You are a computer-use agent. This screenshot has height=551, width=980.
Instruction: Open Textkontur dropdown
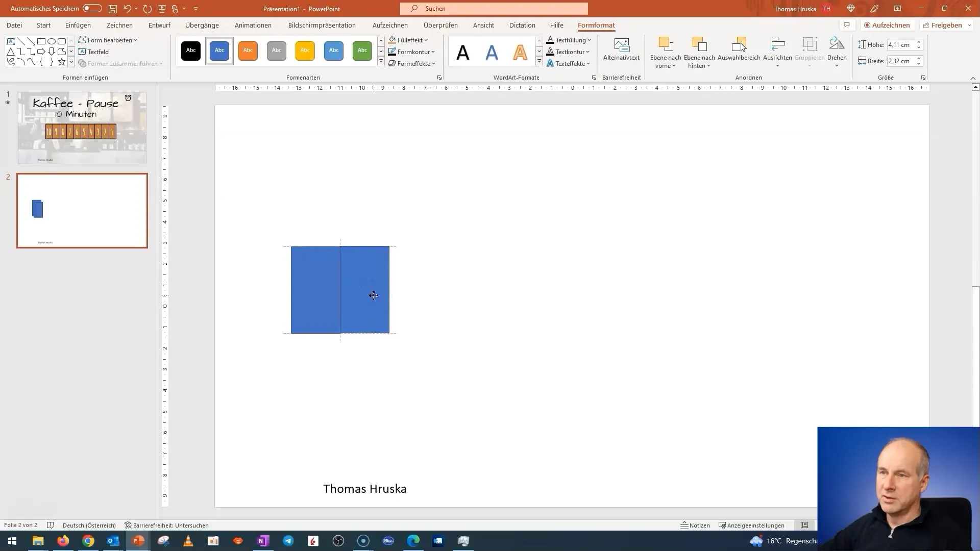pos(568,52)
